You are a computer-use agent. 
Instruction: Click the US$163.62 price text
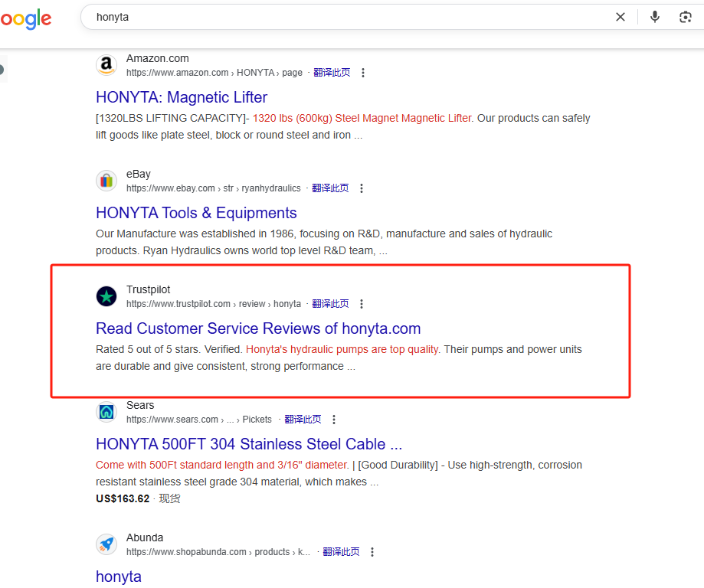[x=123, y=498]
